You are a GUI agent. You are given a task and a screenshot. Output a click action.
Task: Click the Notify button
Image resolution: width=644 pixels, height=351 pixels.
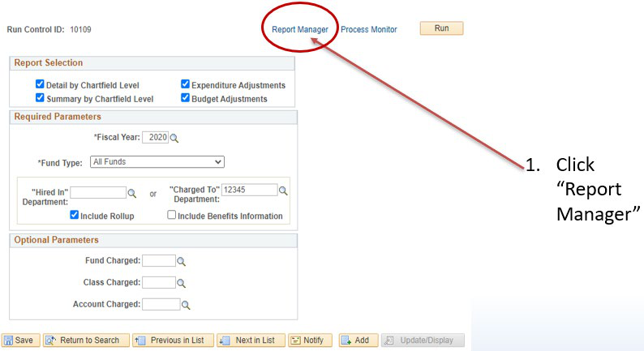click(310, 340)
